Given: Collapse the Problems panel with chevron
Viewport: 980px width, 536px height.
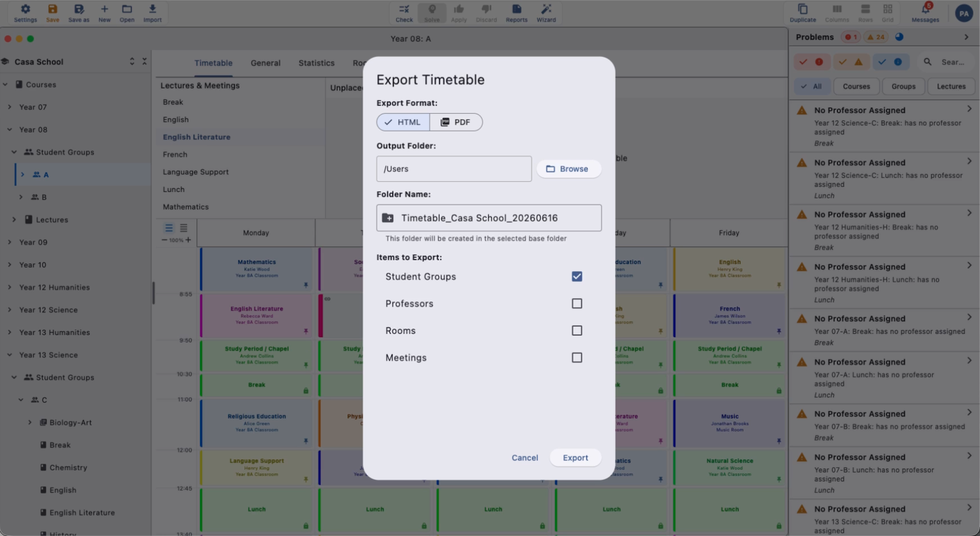Looking at the screenshot, I should (966, 37).
